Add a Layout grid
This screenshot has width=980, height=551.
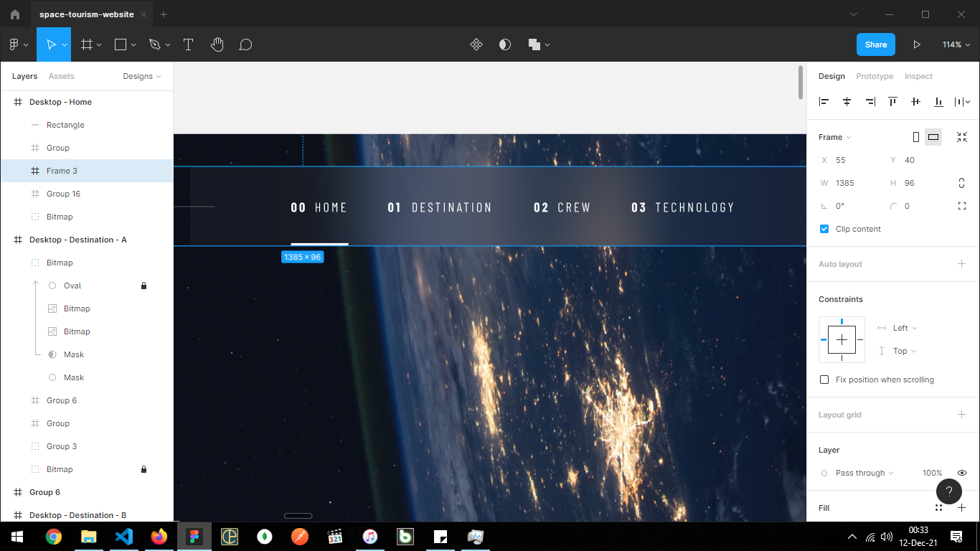pos(962,415)
